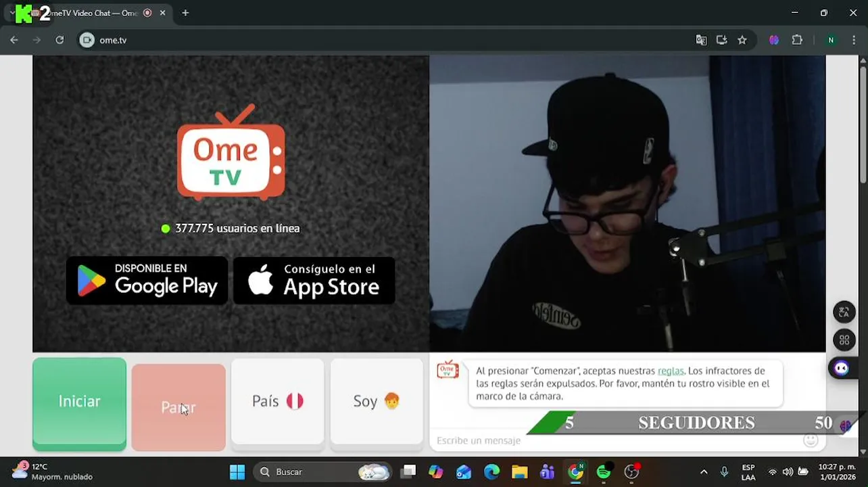Open the Windows Start menu
Image resolution: width=868 pixels, height=487 pixels.
click(x=237, y=471)
